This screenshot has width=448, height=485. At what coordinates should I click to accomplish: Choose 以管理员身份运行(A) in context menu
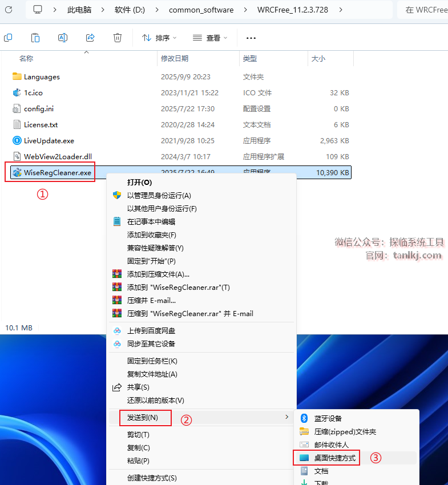201,195
